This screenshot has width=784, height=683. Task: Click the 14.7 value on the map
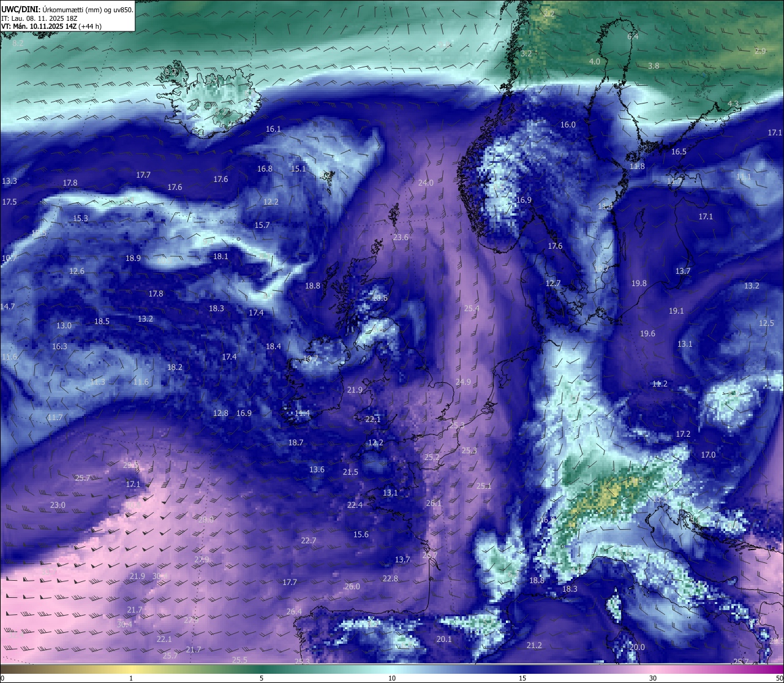(7, 306)
